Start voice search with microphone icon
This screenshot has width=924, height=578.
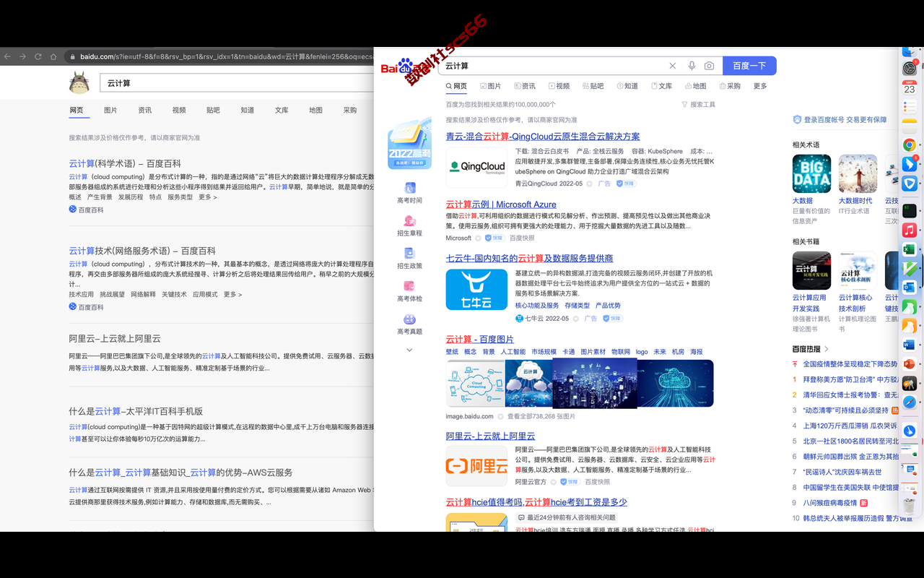(x=692, y=66)
